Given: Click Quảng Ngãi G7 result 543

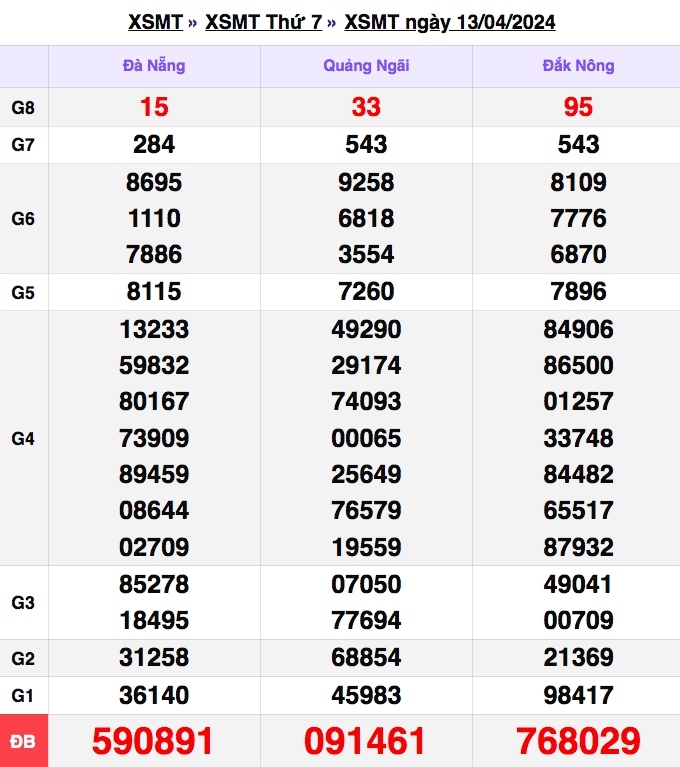Looking at the screenshot, I should point(366,145).
